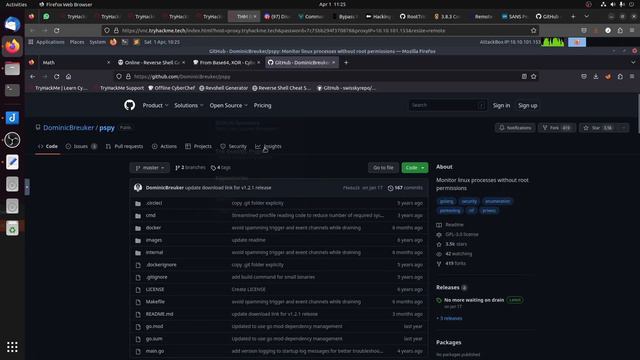Click the Sign up button
This screenshot has height=360, width=640.
tap(527, 105)
